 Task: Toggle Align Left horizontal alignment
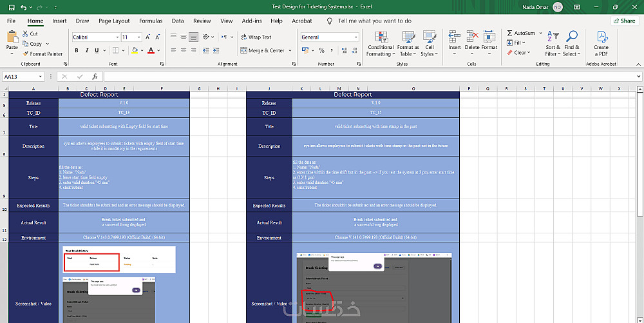[x=173, y=50]
